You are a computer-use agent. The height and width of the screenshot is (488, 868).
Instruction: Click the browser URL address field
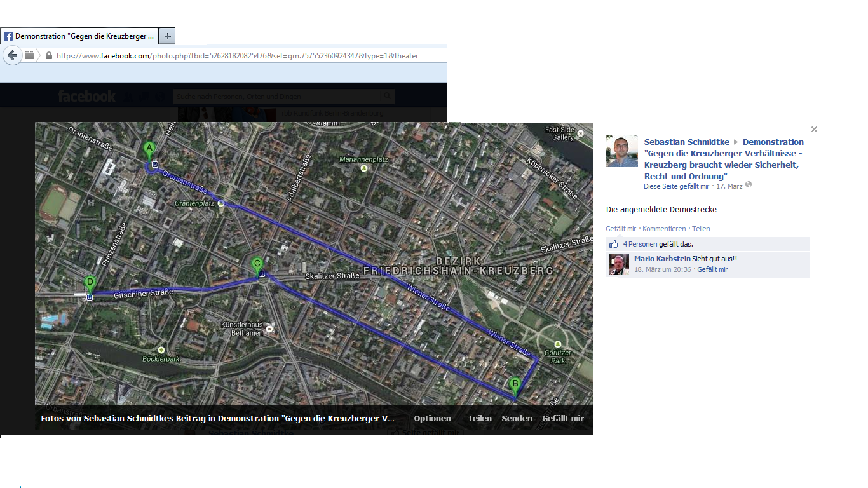pos(241,56)
